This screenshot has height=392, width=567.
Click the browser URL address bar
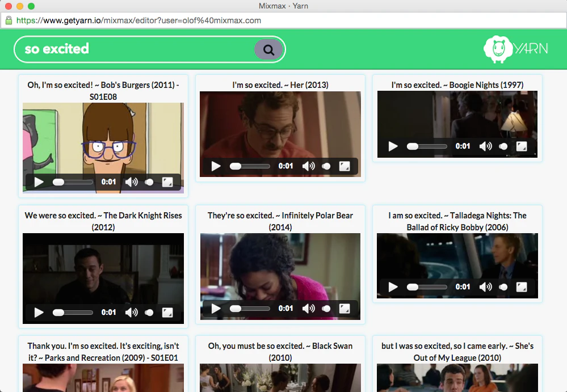(x=284, y=20)
